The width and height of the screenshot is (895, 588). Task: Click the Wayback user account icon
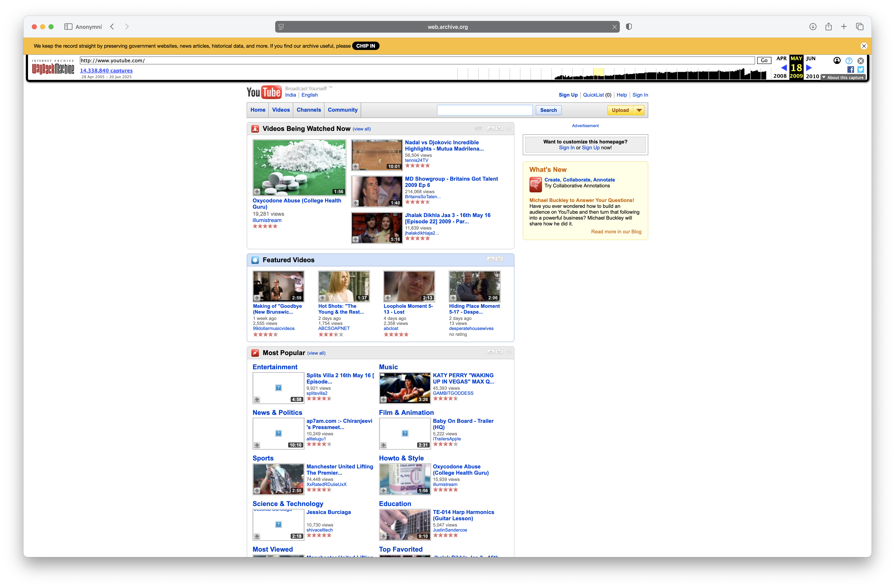[837, 60]
